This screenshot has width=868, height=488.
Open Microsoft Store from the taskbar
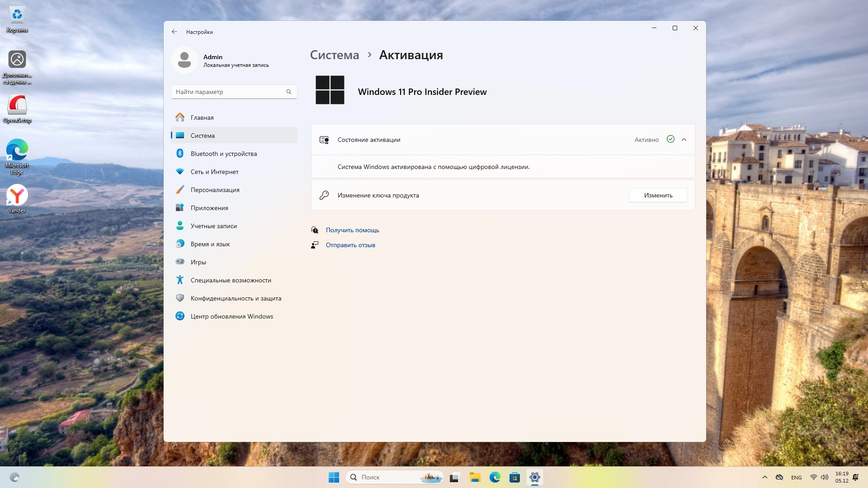coord(514,477)
